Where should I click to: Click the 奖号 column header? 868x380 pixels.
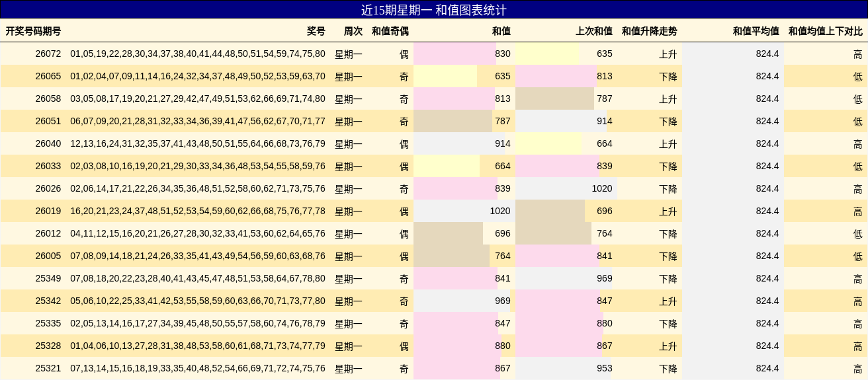click(316, 31)
